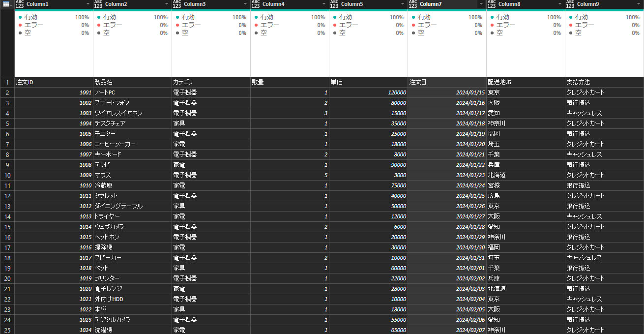Click the カテゴリ cell in row 1

(211, 82)
